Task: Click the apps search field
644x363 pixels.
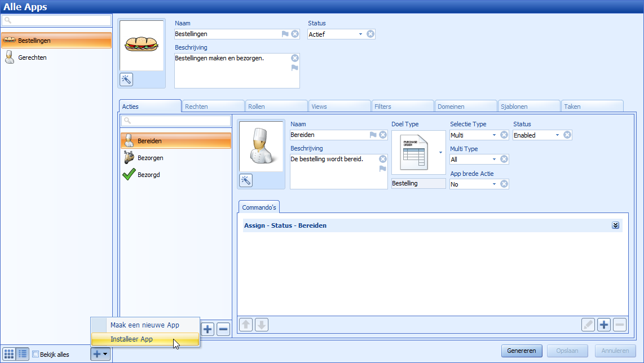Action: coord(56,20)
